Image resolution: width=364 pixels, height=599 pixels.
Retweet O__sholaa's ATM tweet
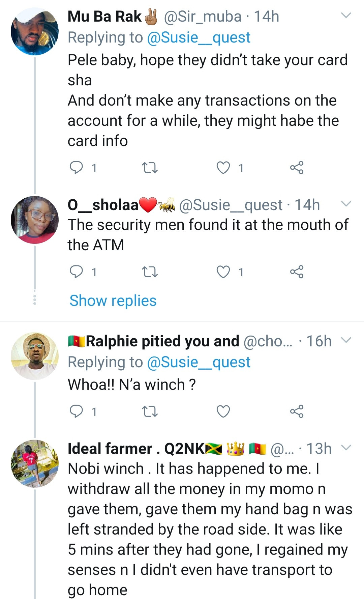150,272
